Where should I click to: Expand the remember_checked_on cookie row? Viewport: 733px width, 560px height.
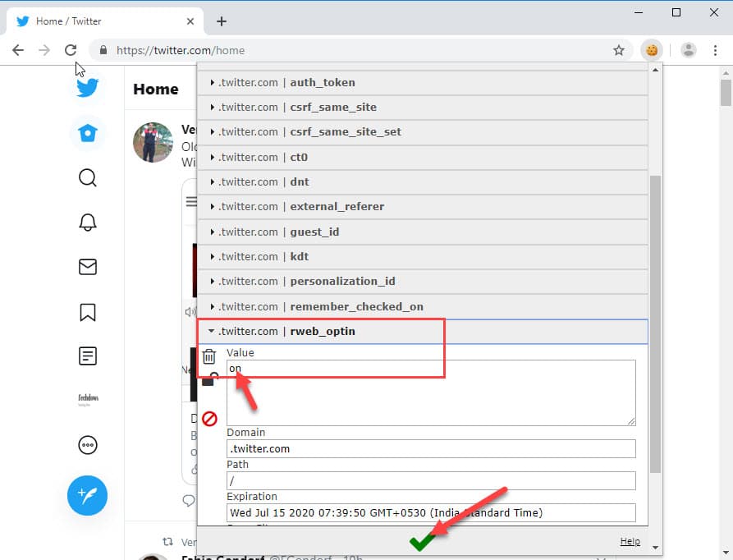(x=423, y=306)
